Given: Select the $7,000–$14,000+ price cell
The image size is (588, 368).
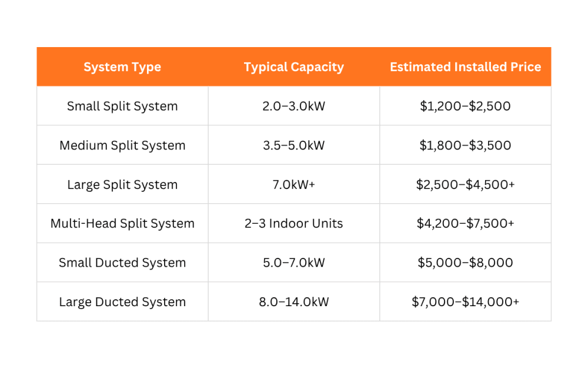Looking at the screenshot, I should [465, 301].
